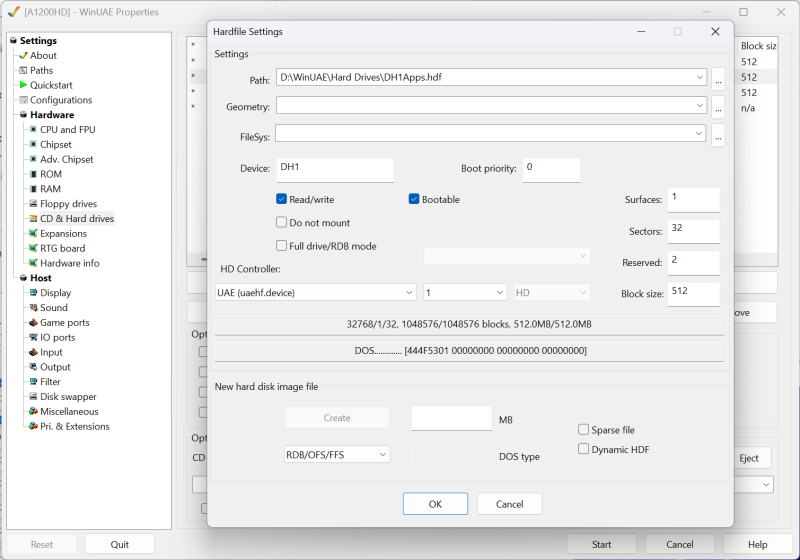The width and height of the screenshot is (800, 560).
Task: Open the Path dropdown list
Action: pos(699,78)
